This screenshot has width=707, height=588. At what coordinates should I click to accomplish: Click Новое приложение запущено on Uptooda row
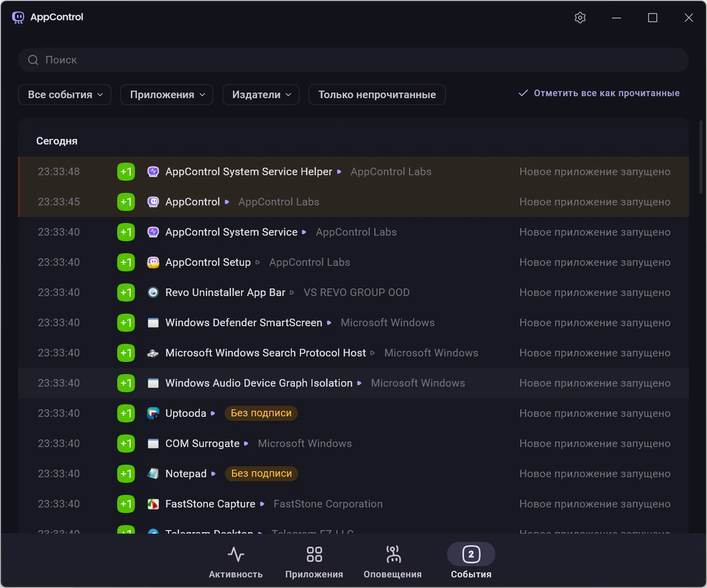click(x=594, y=414)
